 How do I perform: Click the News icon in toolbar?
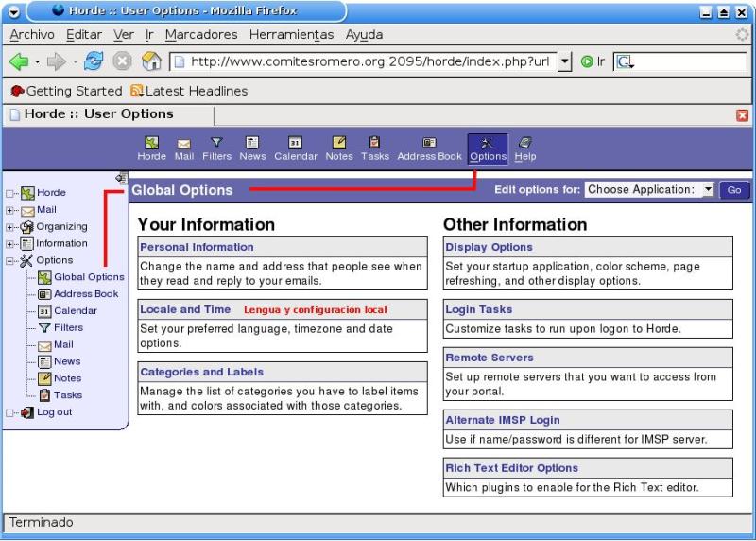click(252, 144)
